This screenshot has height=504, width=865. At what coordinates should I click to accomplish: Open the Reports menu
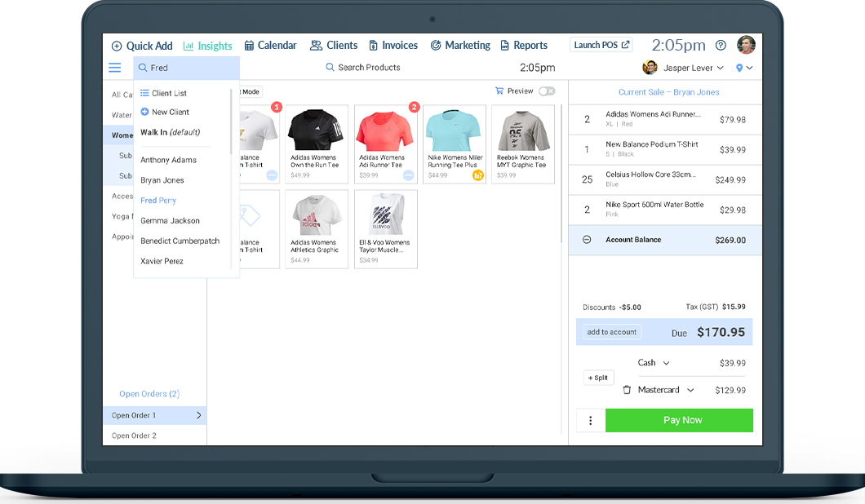(x=524, y=45)
